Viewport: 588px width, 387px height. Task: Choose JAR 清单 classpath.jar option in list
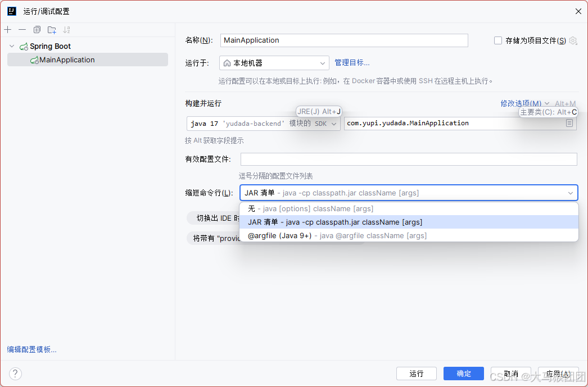(x=409, y=222)
